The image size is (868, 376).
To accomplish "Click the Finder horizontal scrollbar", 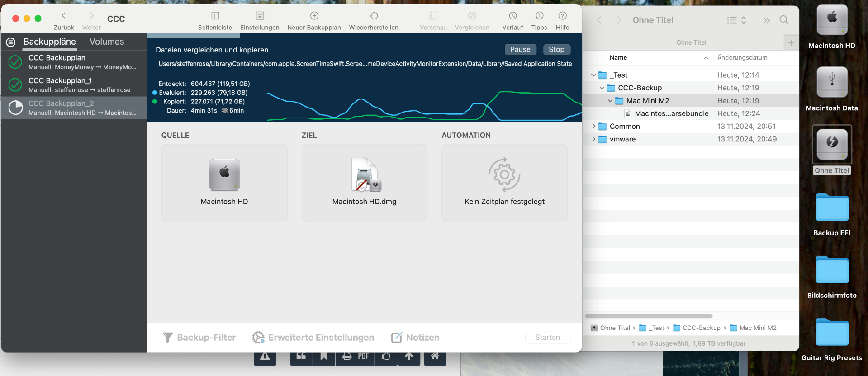I will pyautogui.click(x=649, y=316).
